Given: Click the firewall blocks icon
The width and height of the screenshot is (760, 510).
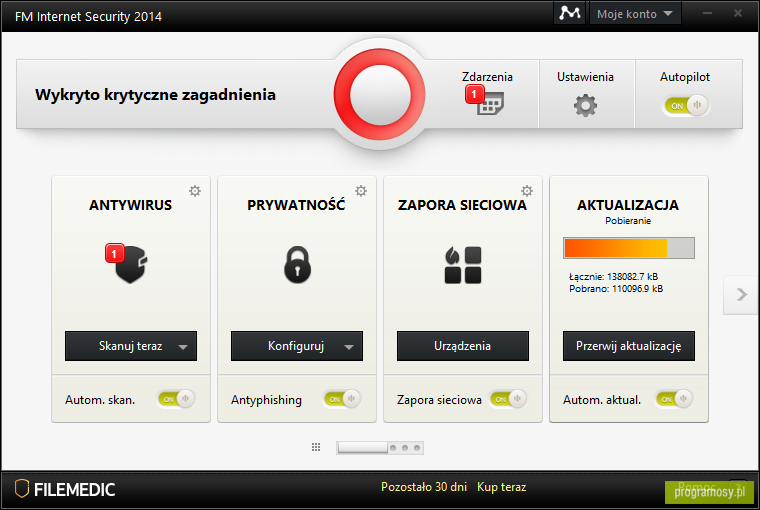Looking at the screenshot, I should tap(463, 265).
